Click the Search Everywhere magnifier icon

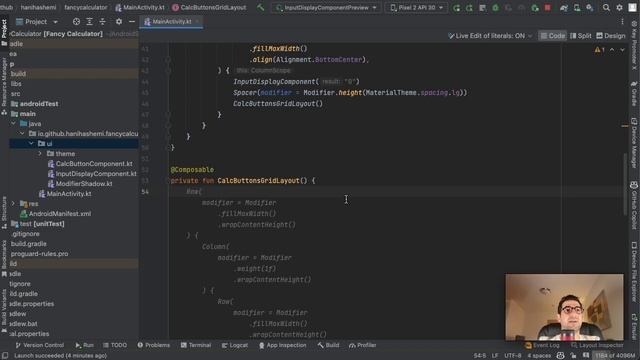(606, 7)
